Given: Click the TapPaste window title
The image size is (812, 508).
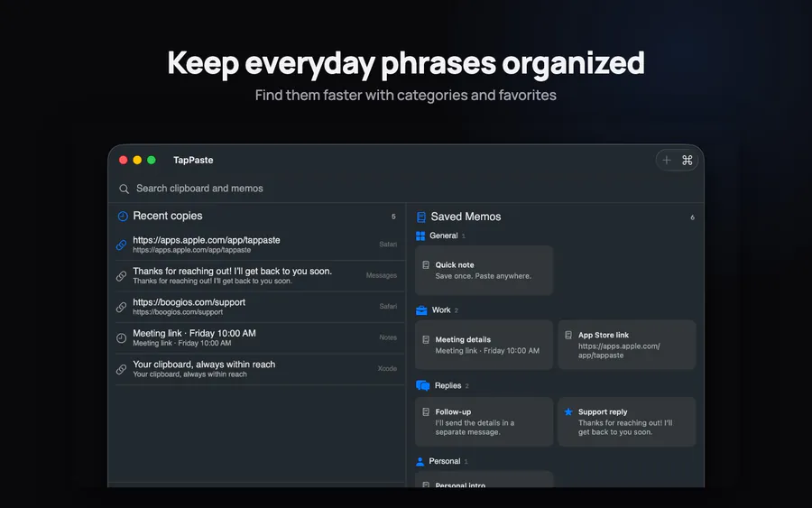Looking at the screenshot, I should click(x=193, y=160).
